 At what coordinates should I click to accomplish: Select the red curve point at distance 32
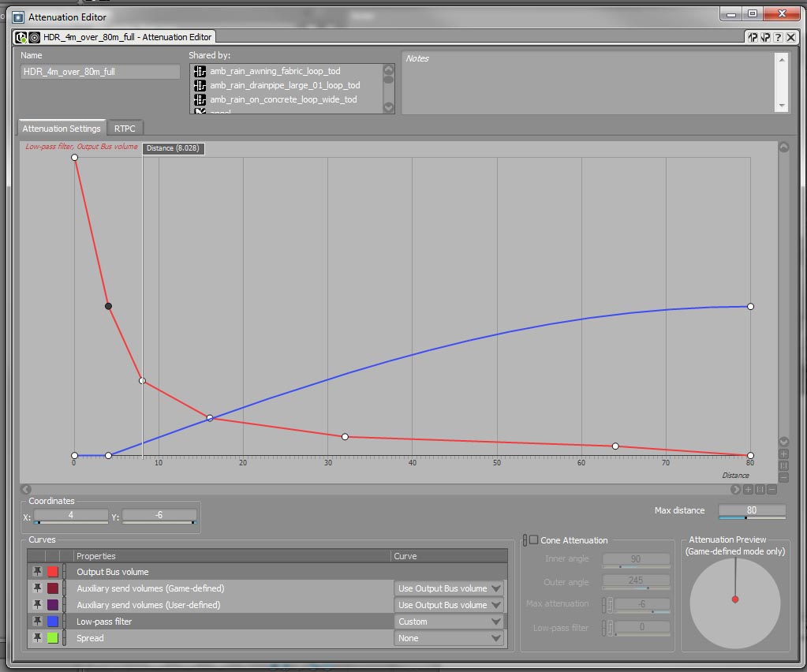[x=345, y=437]
